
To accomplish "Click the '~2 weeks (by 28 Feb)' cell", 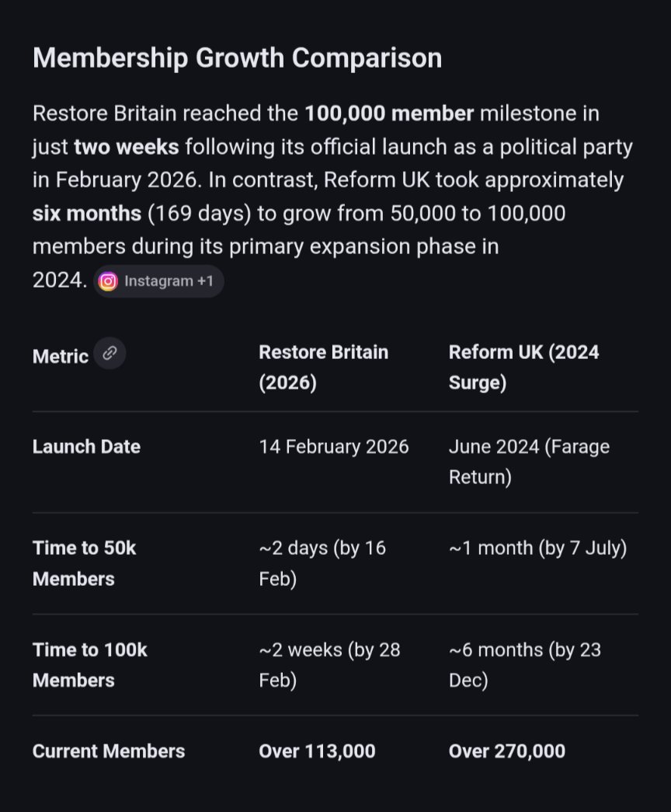I will pos(329,664).
